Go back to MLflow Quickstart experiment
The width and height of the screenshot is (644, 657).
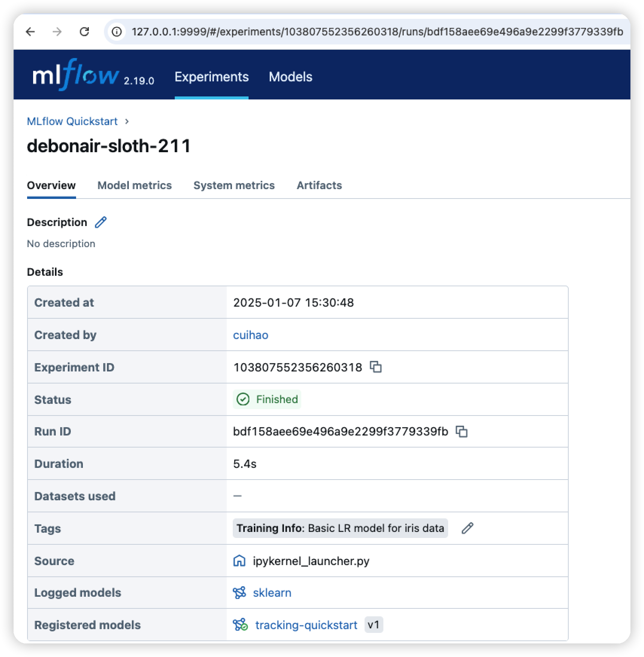[72, 121]
